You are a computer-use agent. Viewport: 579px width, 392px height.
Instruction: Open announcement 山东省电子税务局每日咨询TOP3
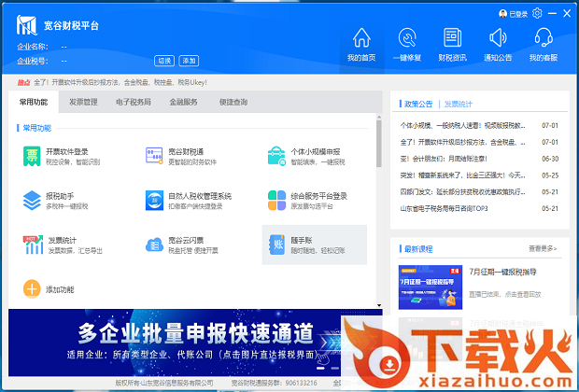[x=444, y=208]
